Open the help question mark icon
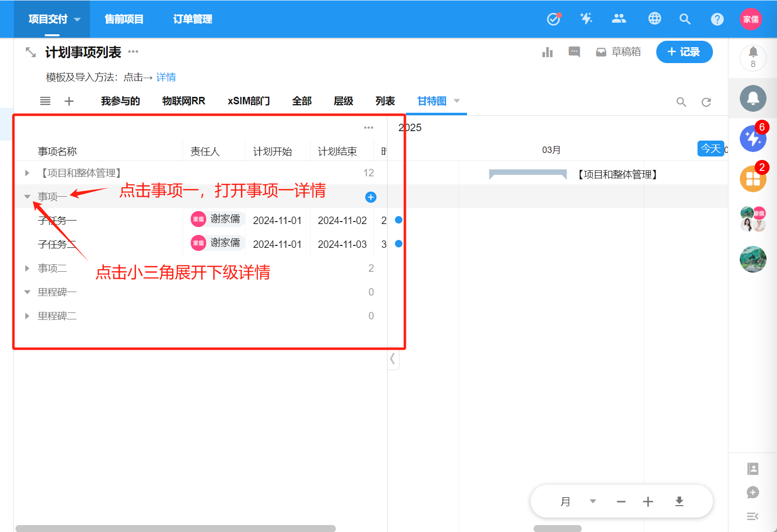The width and height of the screenshot is (777, 532). pyautogui.click(x=717, y=19)
